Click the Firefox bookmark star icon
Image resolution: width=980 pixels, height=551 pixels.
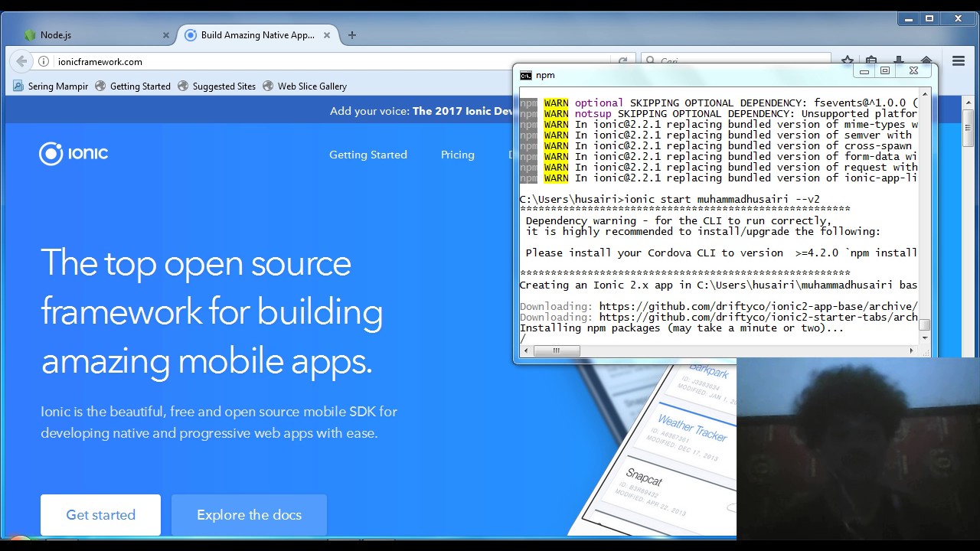click(x=847, y=61)
